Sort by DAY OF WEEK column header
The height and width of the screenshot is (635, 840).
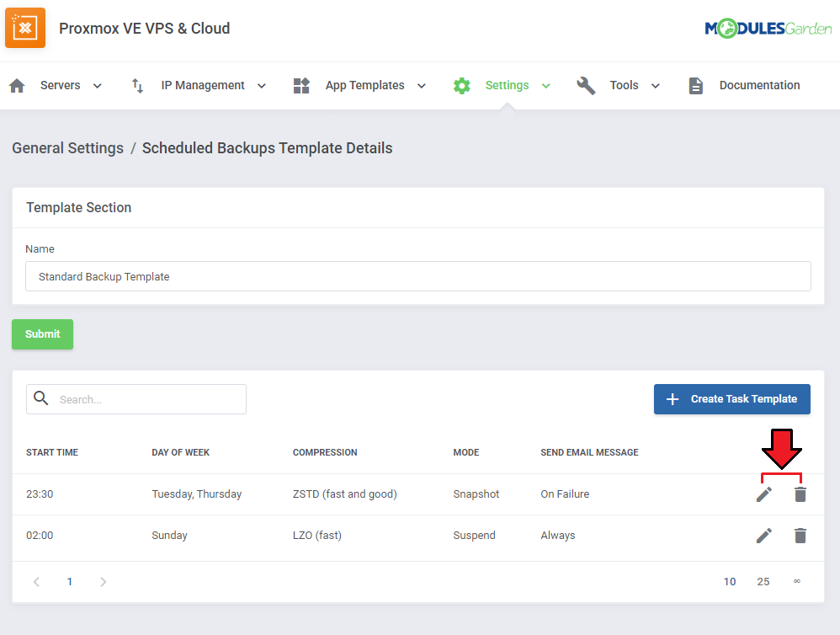[x=180, y=452]
